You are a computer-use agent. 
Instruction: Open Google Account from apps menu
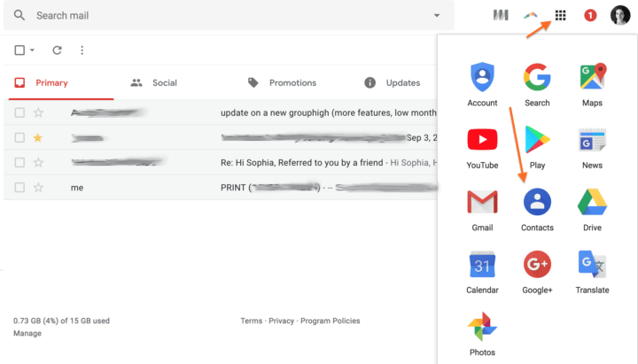click(x=482, y=85)
